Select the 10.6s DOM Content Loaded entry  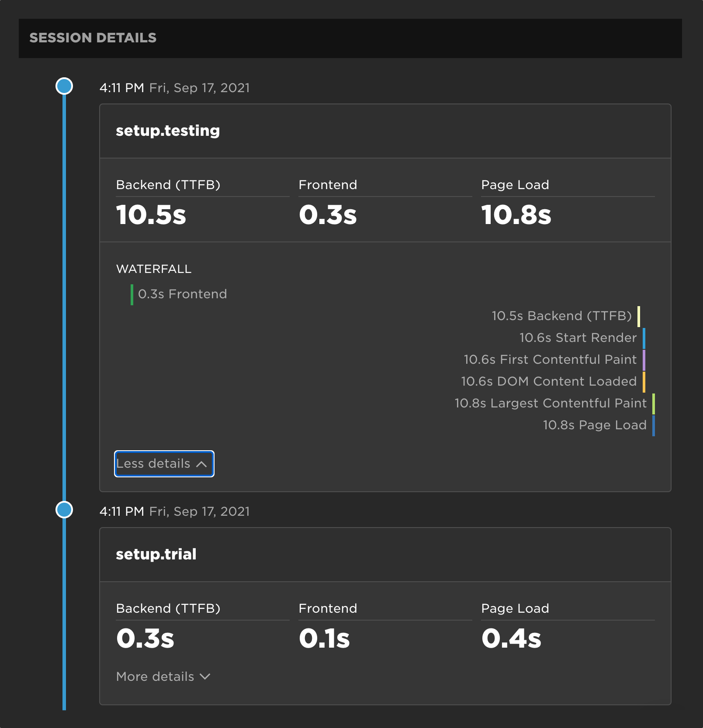coord(553,381)
